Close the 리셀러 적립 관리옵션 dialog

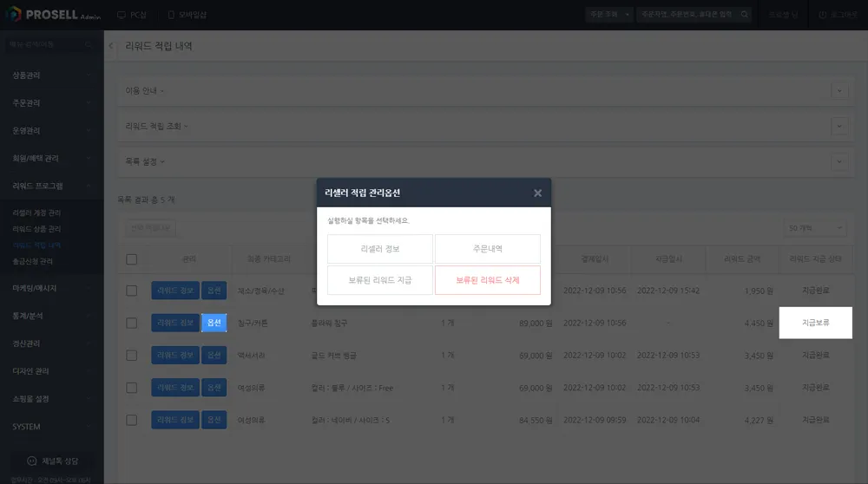click(537, 193)
